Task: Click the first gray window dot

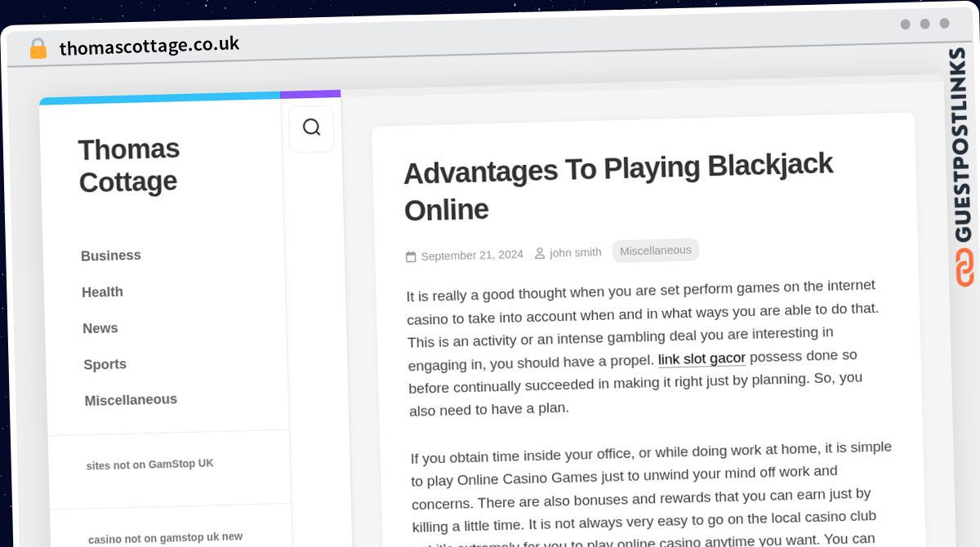Action: tap(905, 24)
